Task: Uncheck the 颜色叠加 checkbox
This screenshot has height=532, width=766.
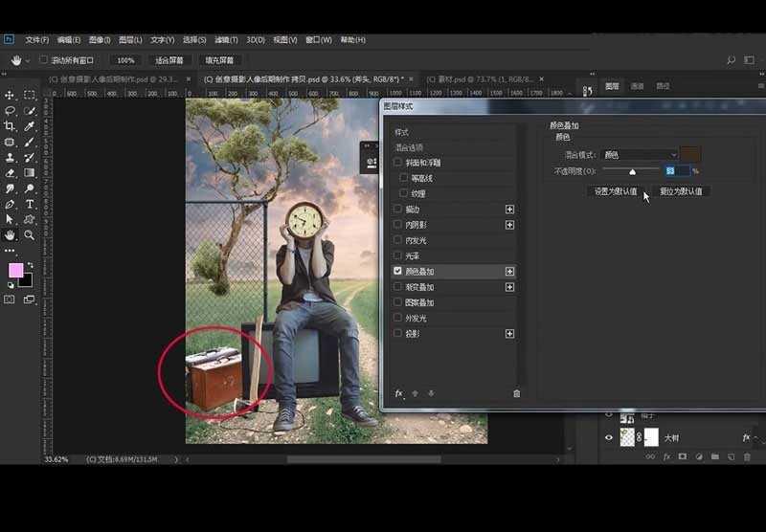Action: coord(398,272)
